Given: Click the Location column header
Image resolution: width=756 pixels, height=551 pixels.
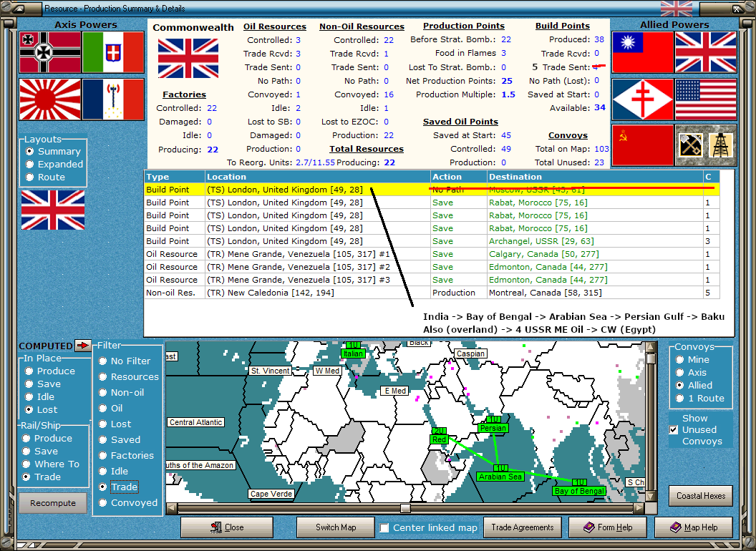Looking at the screenshot, I should point(318,177).
